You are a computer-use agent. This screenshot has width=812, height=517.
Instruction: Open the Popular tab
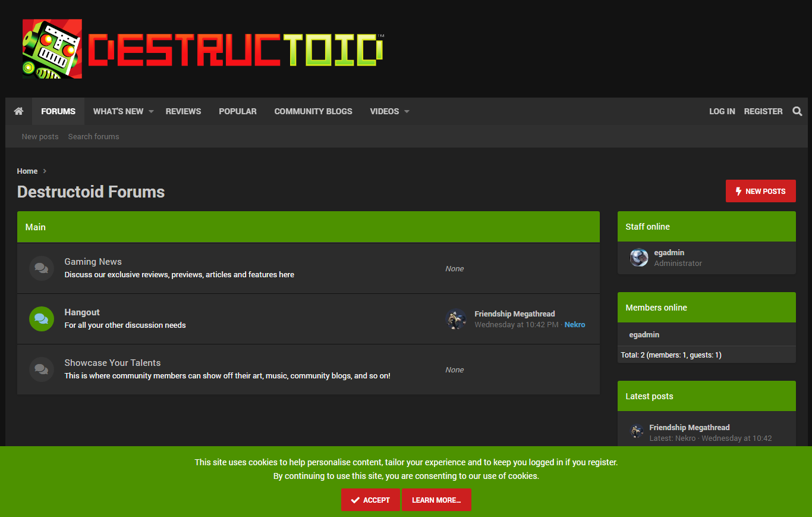238,111
